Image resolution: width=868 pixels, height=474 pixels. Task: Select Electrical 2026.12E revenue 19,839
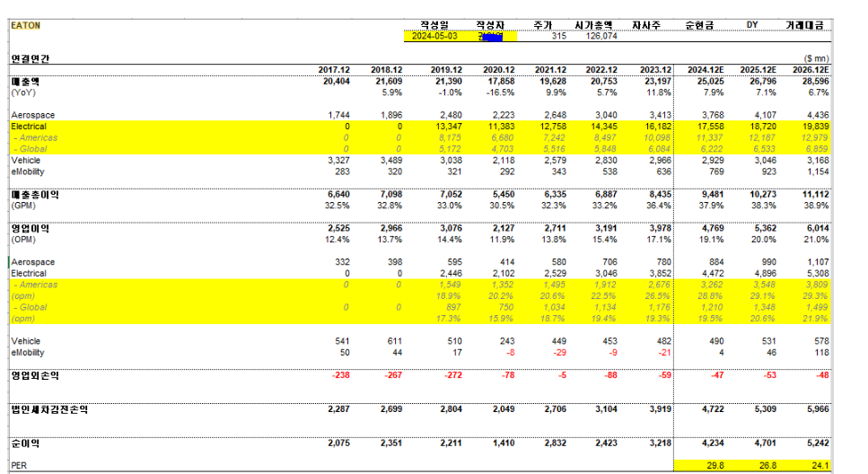815,127
